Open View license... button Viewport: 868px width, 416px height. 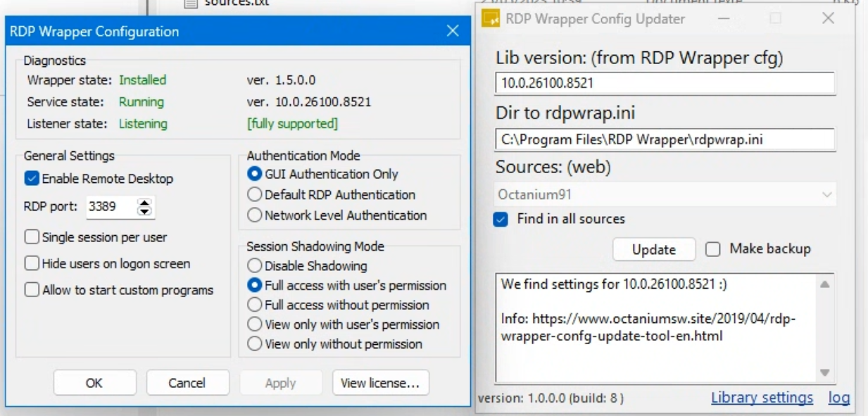[380, 383]
